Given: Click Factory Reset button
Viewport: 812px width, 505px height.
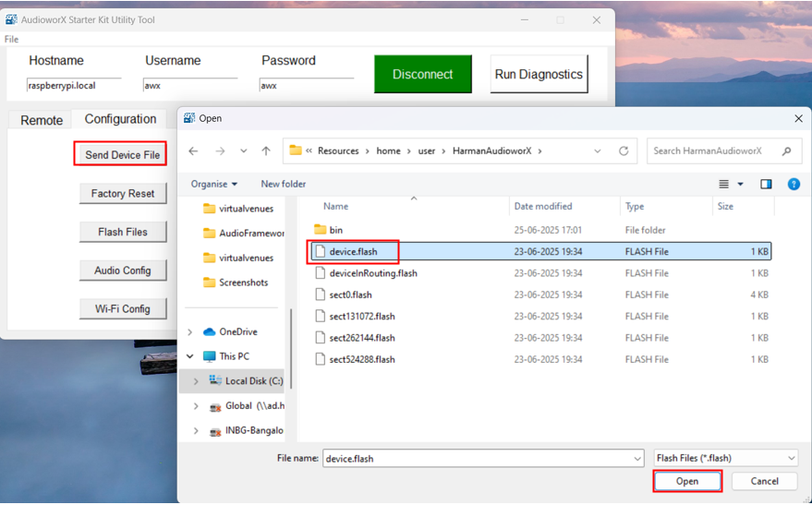Looking at the screenshot, I should point(123,194).
